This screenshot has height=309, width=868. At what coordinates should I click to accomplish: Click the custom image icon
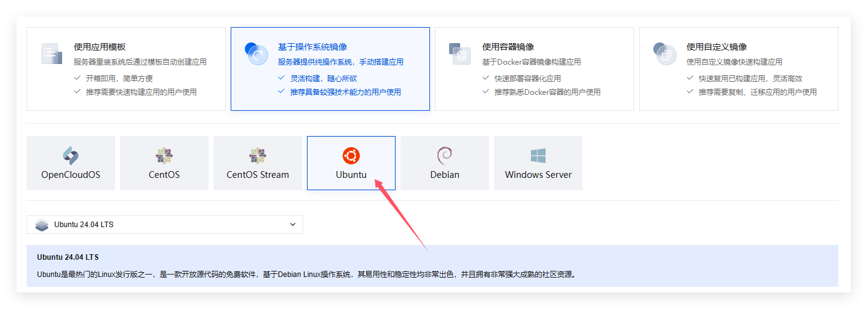click(664, 54)
